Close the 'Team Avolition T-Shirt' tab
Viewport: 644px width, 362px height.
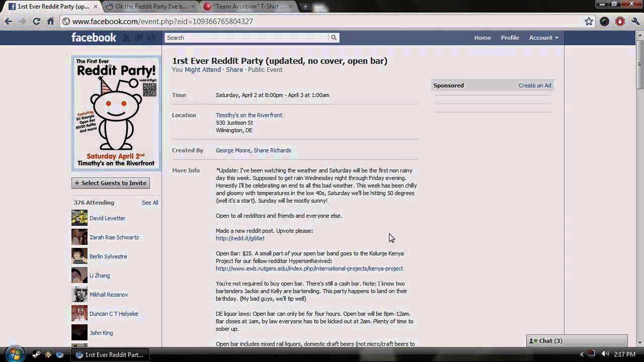291,7
